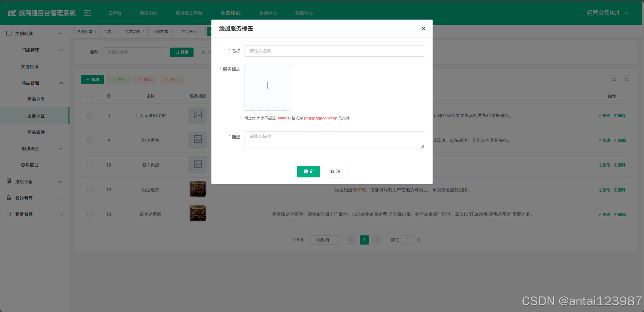Expand the 餐饮管理 sidebar group
The height and width of the screenshot is (312, 644).
pos(35,198)
